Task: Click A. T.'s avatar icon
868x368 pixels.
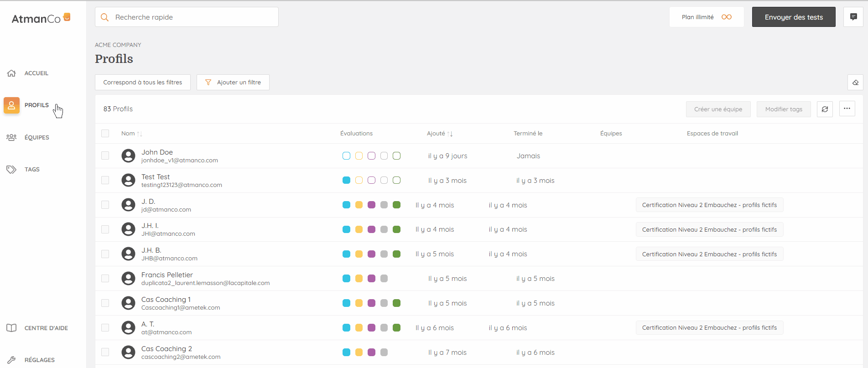Action: tap(128, 327)
